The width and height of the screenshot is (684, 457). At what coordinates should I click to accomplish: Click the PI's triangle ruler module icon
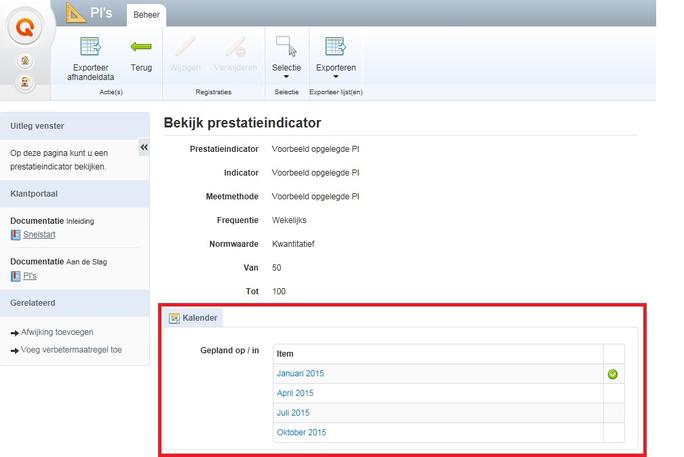[76, 13]
